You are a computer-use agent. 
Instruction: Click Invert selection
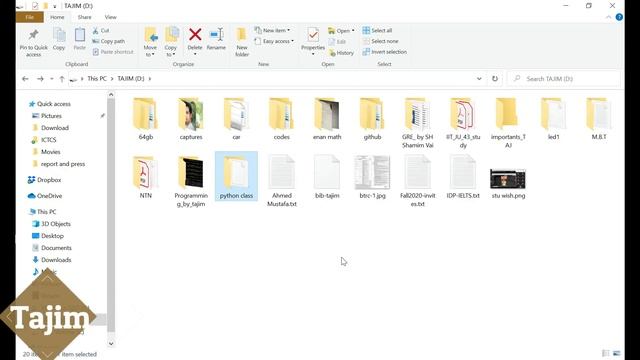point(384,52)
